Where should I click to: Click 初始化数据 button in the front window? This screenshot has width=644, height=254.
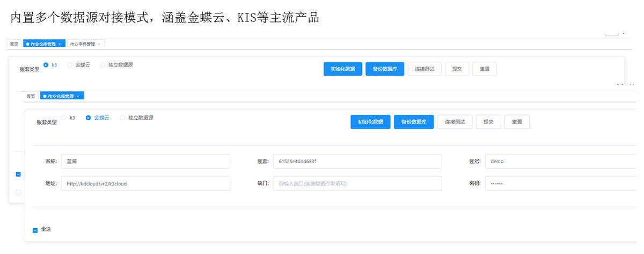pyautogui.click(x=370, y=122)
